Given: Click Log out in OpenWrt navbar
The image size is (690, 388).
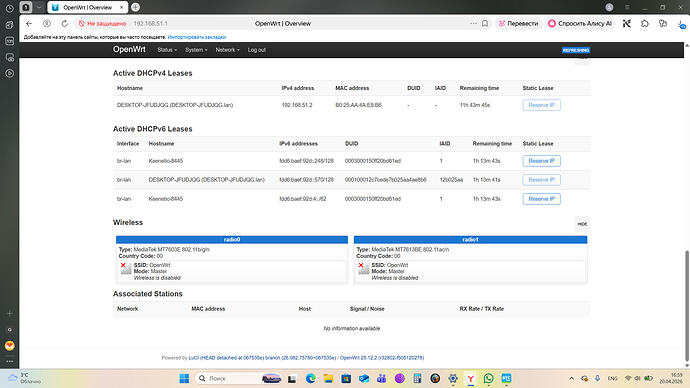Looking at the screenshot, I should pos(257,50).
